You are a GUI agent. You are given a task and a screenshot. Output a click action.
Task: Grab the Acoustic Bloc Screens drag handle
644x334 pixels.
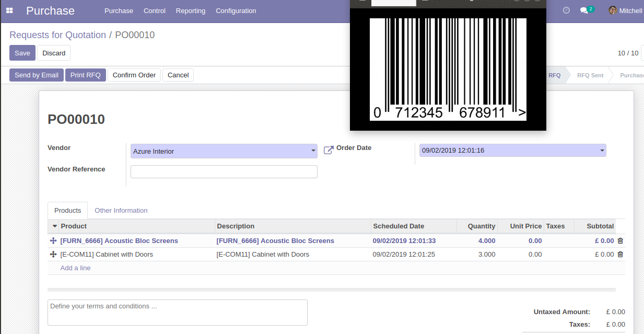point(53,241)
